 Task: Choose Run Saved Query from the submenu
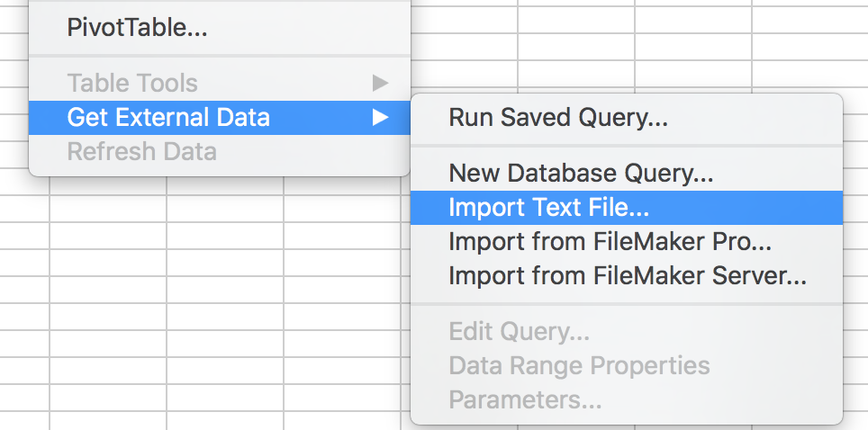click(x=557, y=117)
